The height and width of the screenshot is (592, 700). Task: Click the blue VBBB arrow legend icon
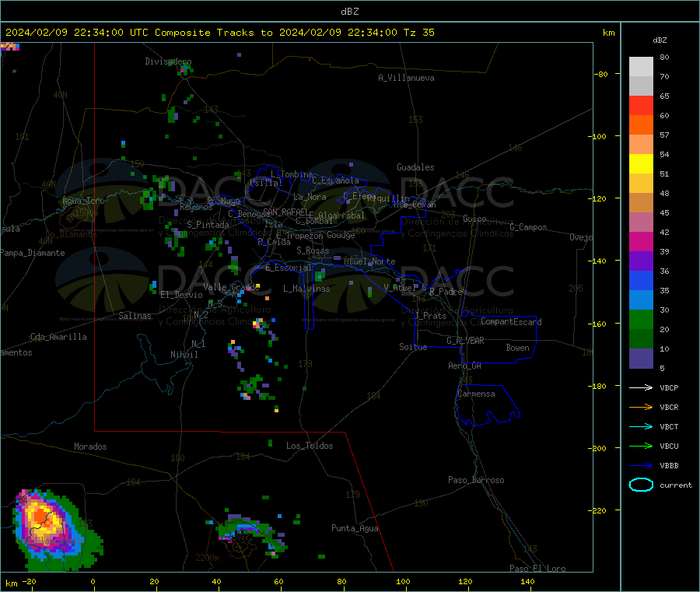641,465
